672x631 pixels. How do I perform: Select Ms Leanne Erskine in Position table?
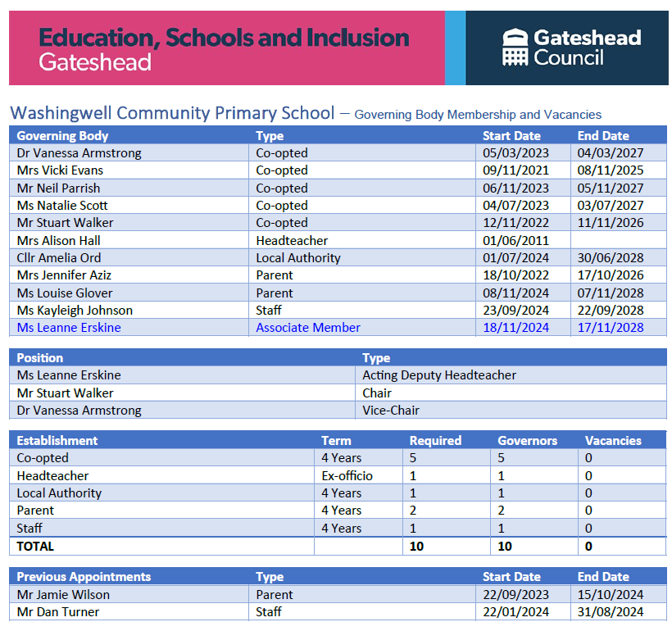tap(69, 375)
